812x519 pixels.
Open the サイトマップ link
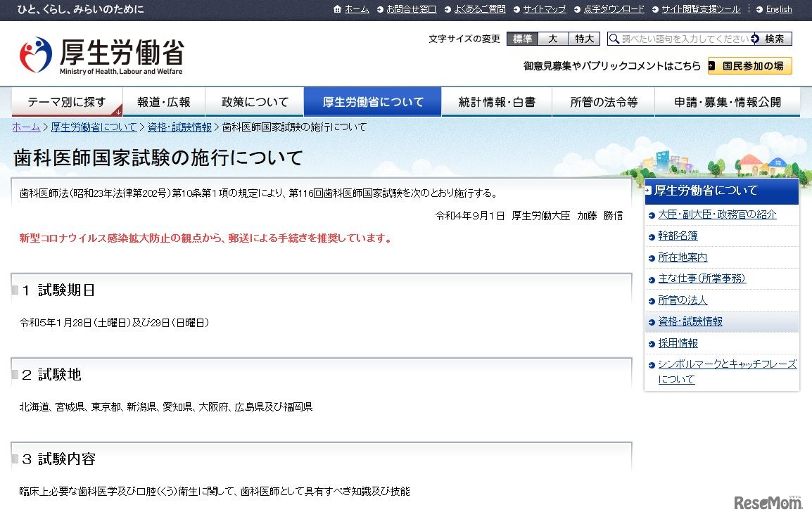(544, 9)
